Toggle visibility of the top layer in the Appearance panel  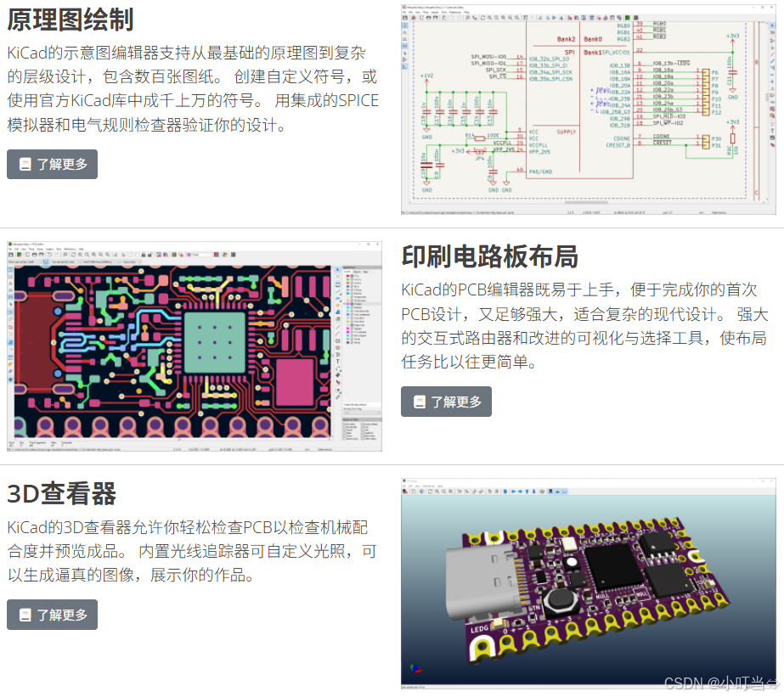[352, 276]
